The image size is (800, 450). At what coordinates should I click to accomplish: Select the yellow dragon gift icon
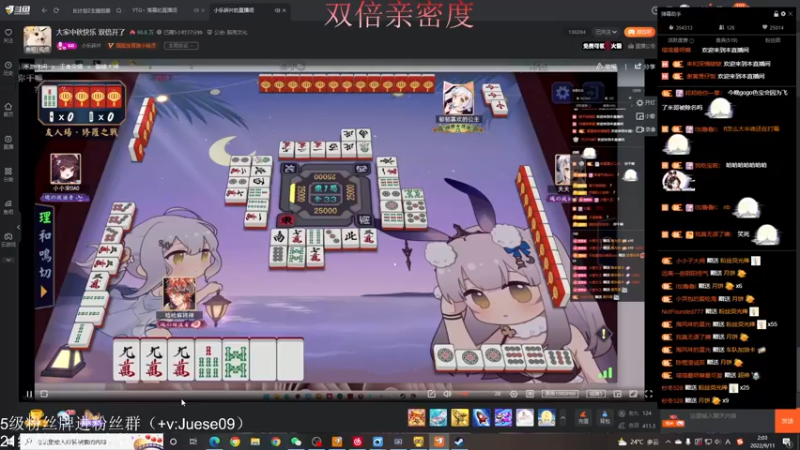[x=460, y=417]
